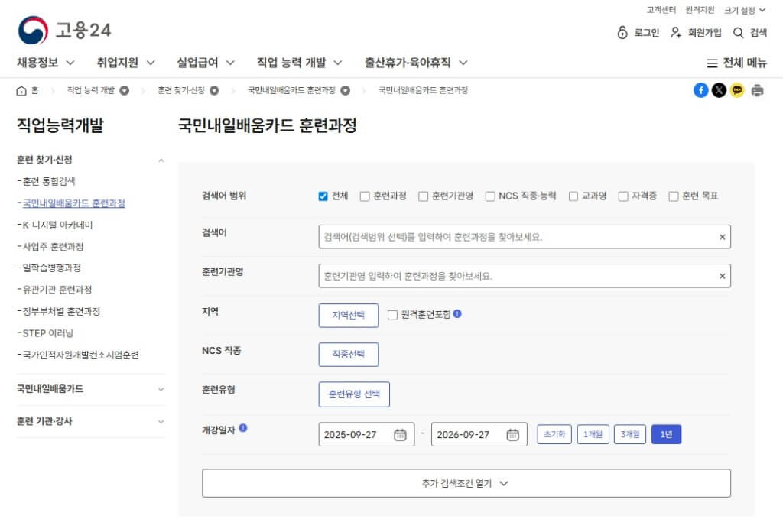Viewport: 783px width, 532px height.
Task: Clear the 검색어 field with X icon
Action: point(722,237)
